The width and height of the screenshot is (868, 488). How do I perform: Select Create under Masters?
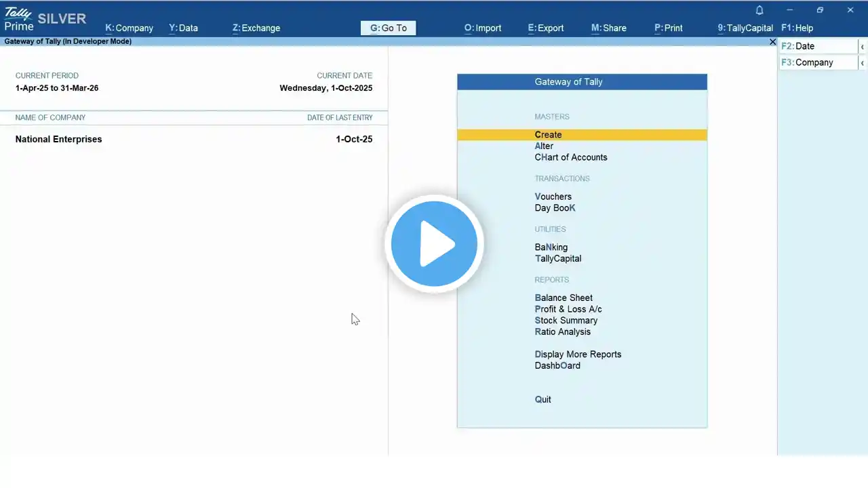(582, 135)
